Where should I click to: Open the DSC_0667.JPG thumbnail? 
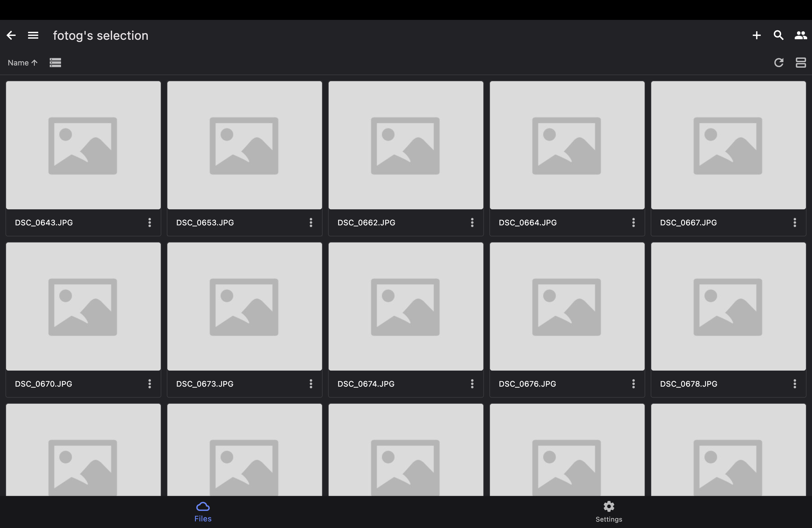click(728, 145)
